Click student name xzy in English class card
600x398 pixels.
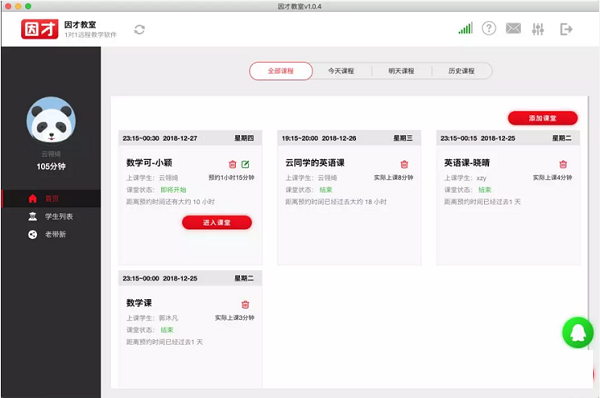481,178
